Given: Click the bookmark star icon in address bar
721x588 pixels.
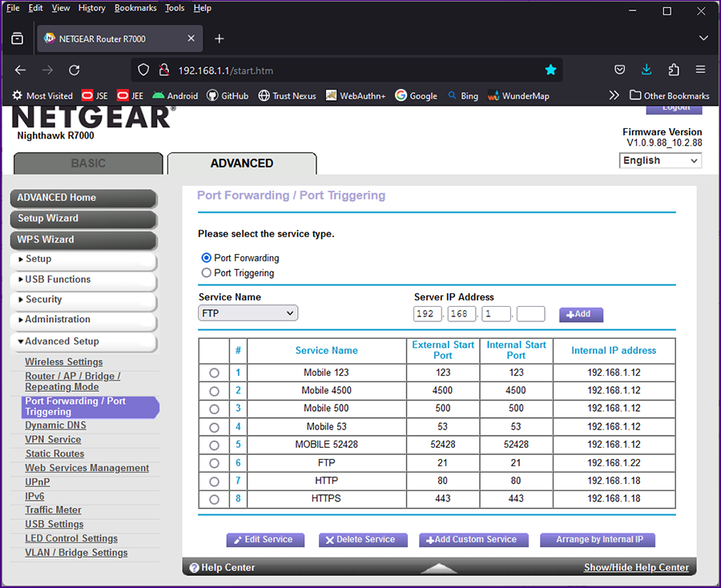Looking at the screenshot, I should click(550, 70).
